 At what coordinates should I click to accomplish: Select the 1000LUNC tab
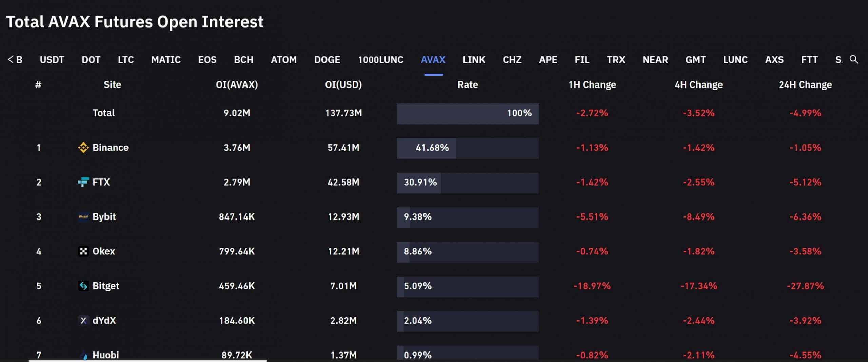tap(380, 60)
